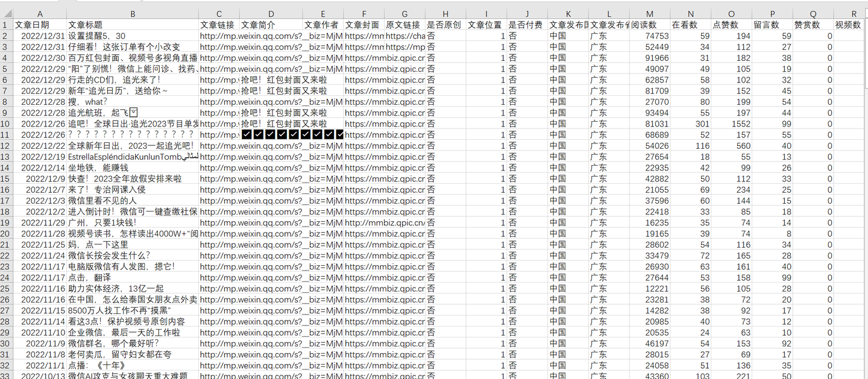Select column R header
Screen dimensions: 868x379
[x=854, y=14]
